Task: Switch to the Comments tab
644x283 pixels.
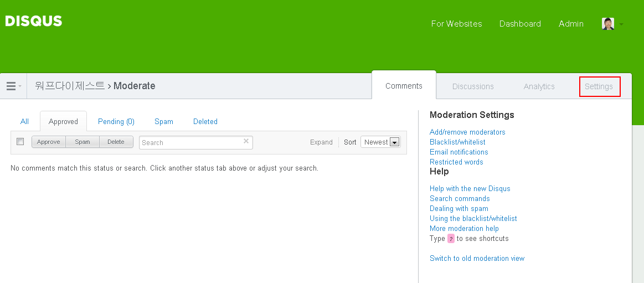Action: click(x=404, y=86)
